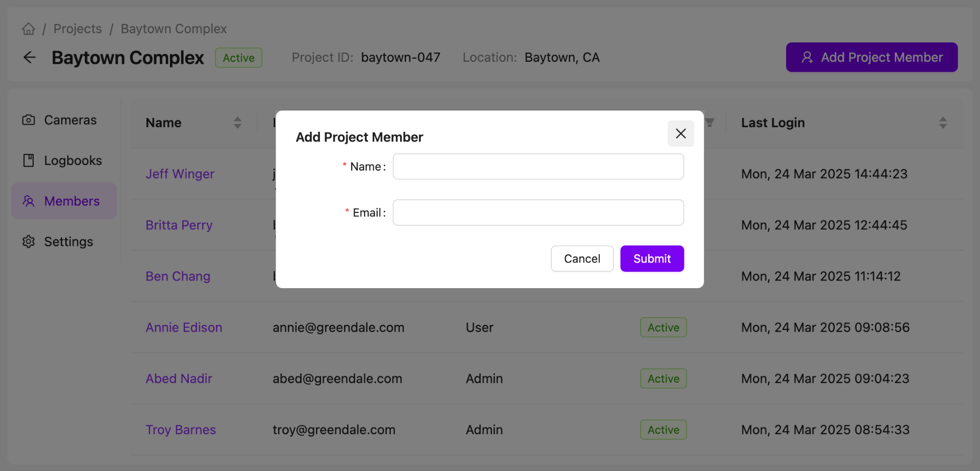Open Troy Barnes's member profile

click(181, 430)
